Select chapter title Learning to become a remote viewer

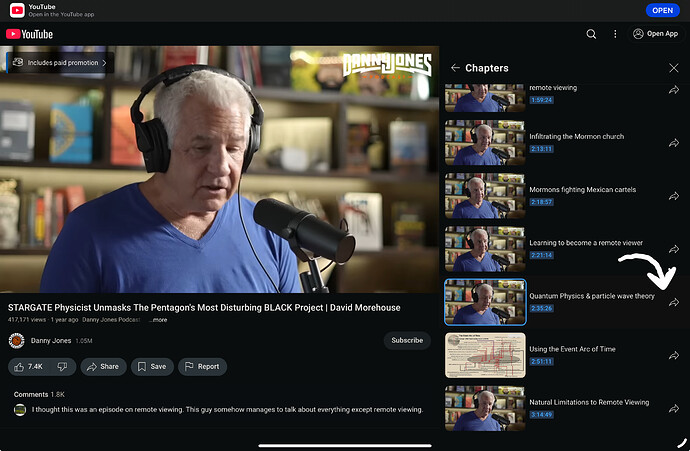586,243
